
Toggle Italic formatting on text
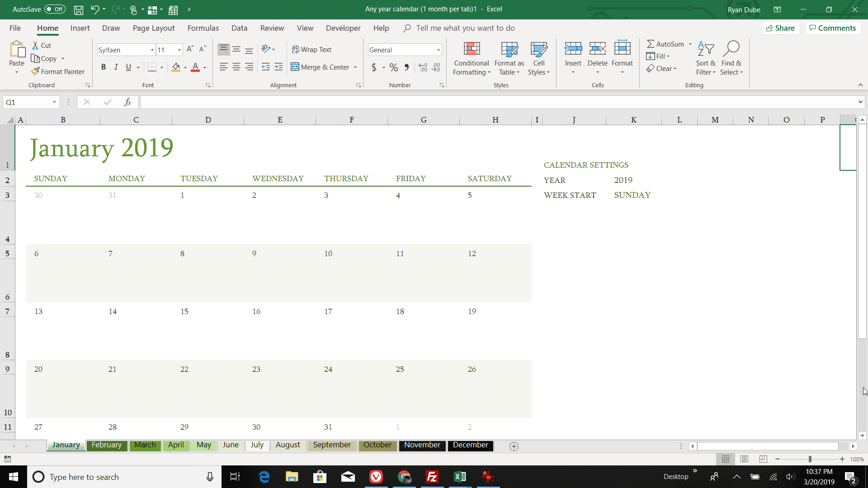tap(116, 67)
